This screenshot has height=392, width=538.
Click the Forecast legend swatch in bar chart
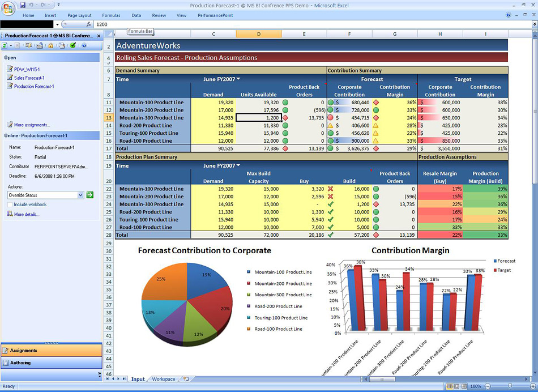(x=495, y=261)
